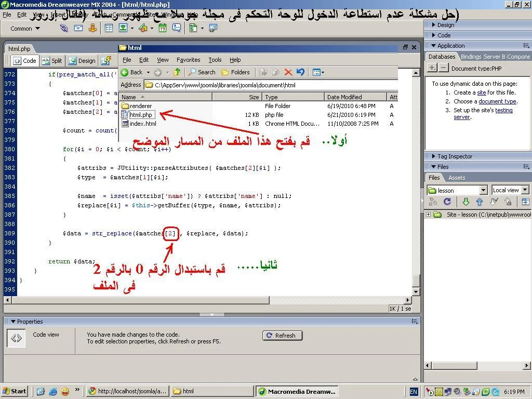
Task: Click the green Get Files arrow
Action: (465, 202)
